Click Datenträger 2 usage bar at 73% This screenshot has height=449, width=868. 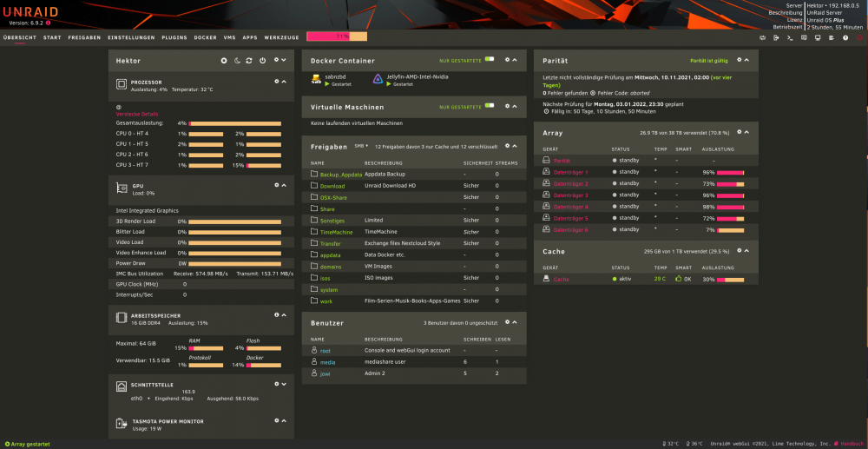[x=730, y=184]
